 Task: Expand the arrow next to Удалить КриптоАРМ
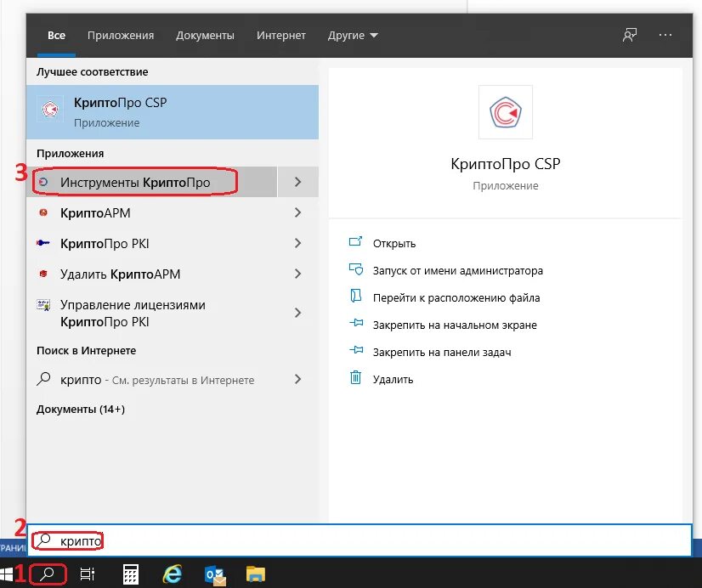point(298,274)
